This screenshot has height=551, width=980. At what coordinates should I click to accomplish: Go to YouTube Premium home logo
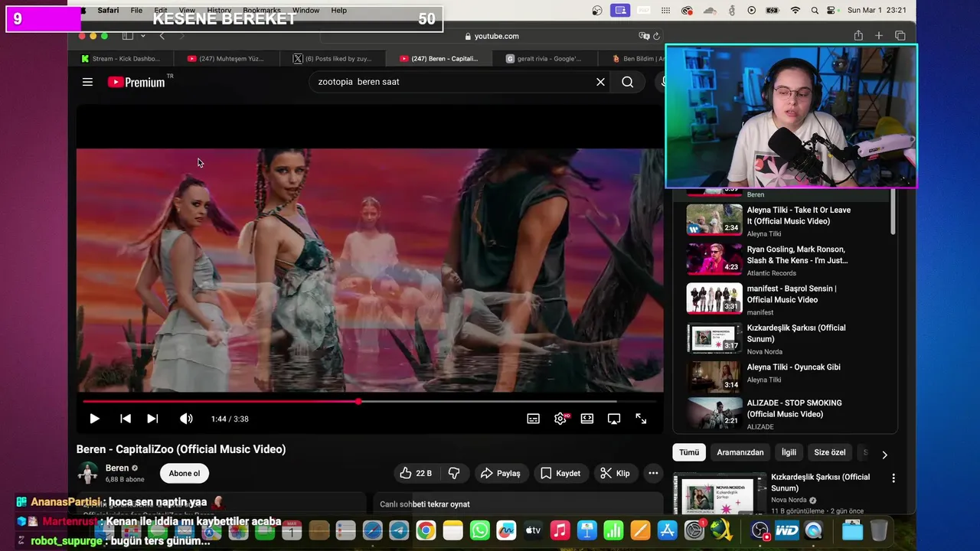[x=136, y=82]
